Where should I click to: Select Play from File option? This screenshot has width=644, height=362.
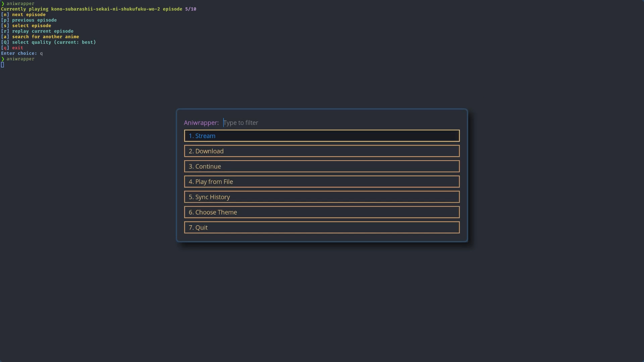pyautogui.click(x=322, y=181)
